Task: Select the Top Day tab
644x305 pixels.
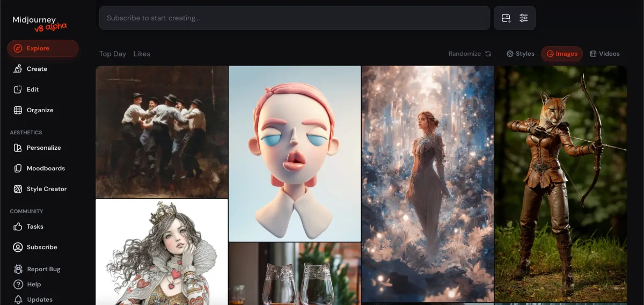Action: point(113,54)
